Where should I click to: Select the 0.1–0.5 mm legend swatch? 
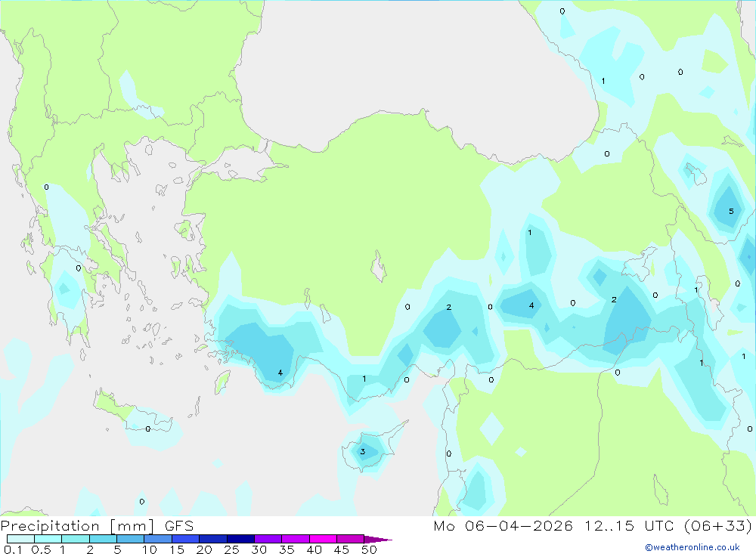point(20,539)
